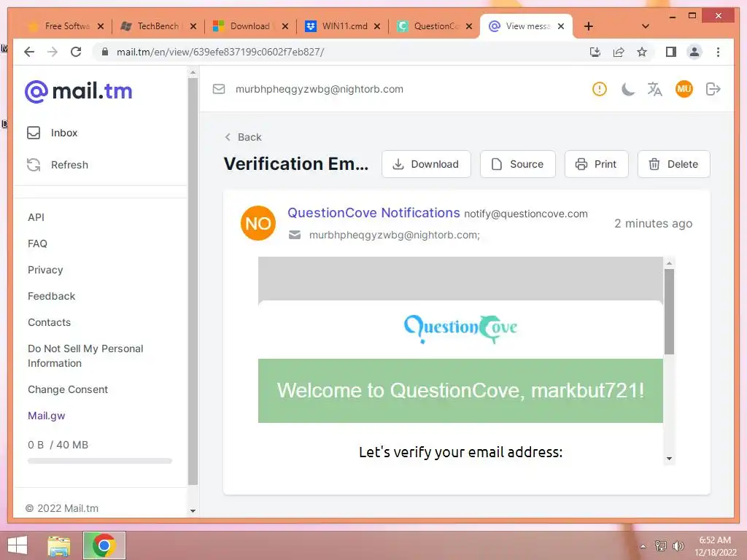Open the Mail.gw link
This screenshot has width=747, height=560.
(46, 416)
